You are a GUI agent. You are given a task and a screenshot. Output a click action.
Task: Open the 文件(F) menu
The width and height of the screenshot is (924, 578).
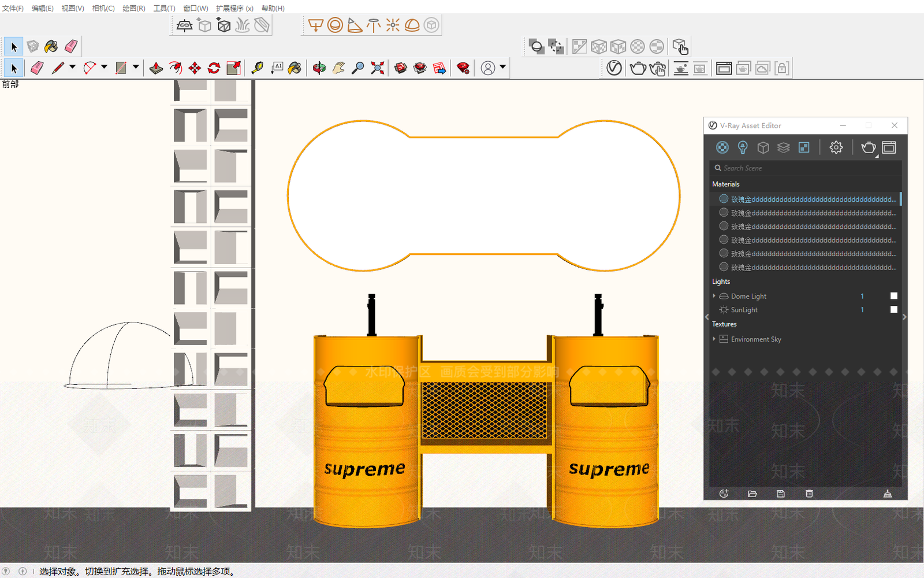pyautogui.click(x=13, y=8)
